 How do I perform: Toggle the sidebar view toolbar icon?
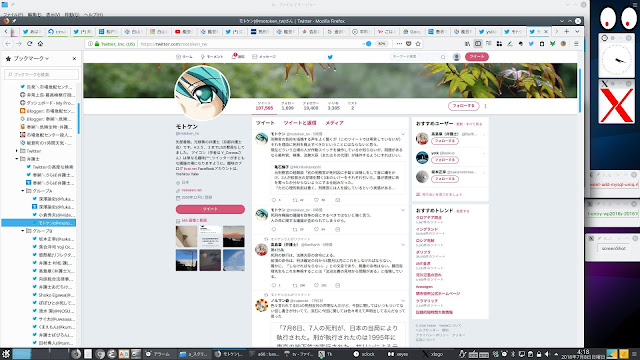[x=478, y=44]
